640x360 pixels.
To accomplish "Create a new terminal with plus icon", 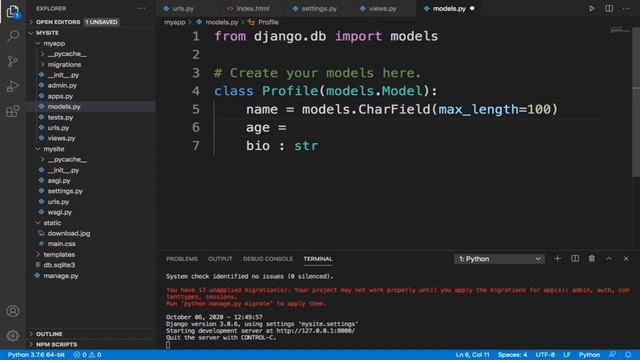I will coord(558,259).
